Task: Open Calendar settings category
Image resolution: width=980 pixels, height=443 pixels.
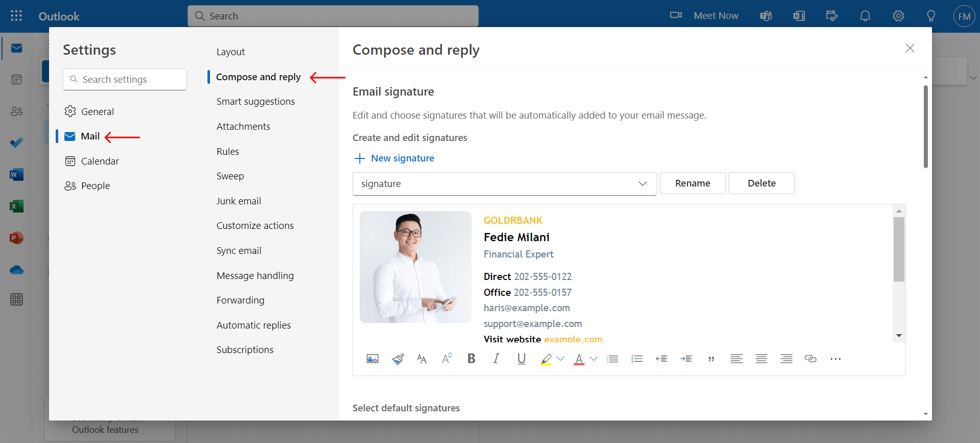Action: point(91,161)
